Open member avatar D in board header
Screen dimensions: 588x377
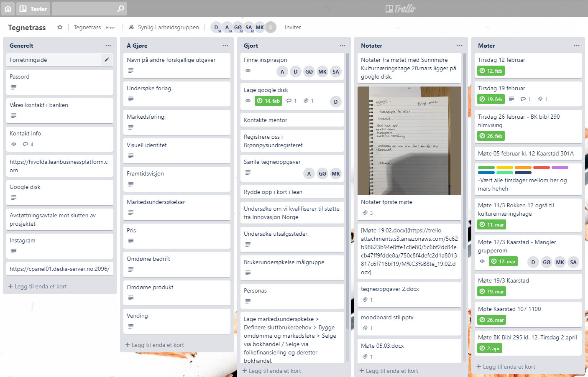(x=216, y=27)
